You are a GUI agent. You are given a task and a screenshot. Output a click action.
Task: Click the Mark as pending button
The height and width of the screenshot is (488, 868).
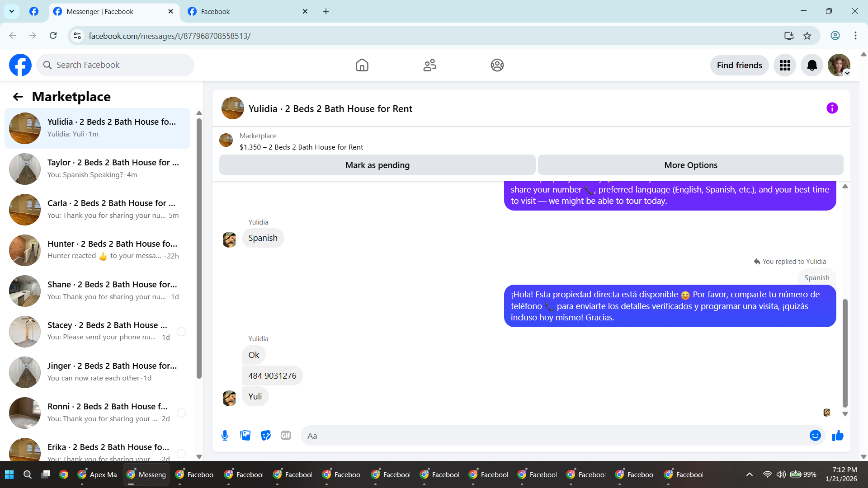click(377, 165)
